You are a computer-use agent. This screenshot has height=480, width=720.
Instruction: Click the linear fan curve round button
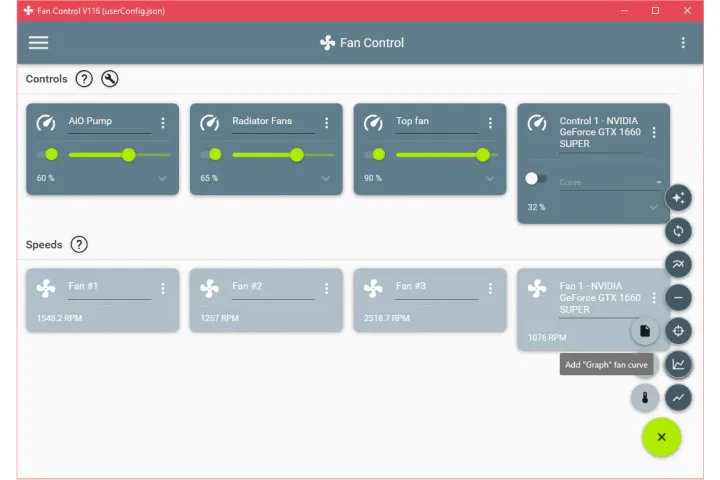(x=678, y=398)
